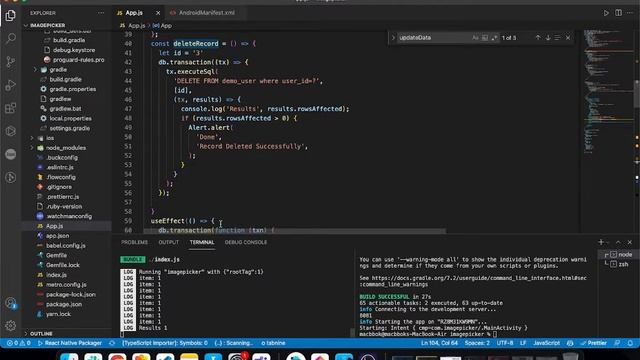Open the Manage gear icon
The image size is (640, 360).
coord(11,325)
